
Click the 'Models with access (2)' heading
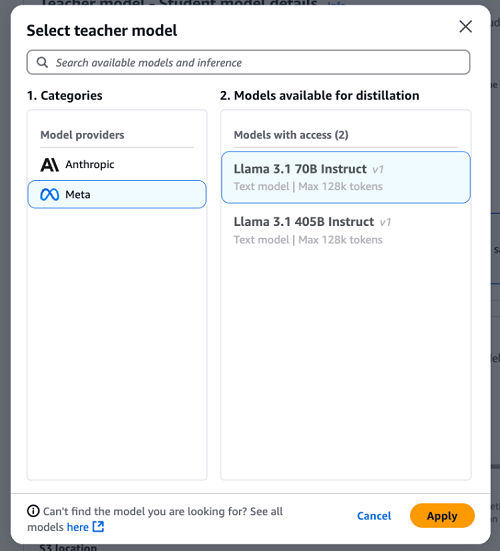[x=291, y=135]
